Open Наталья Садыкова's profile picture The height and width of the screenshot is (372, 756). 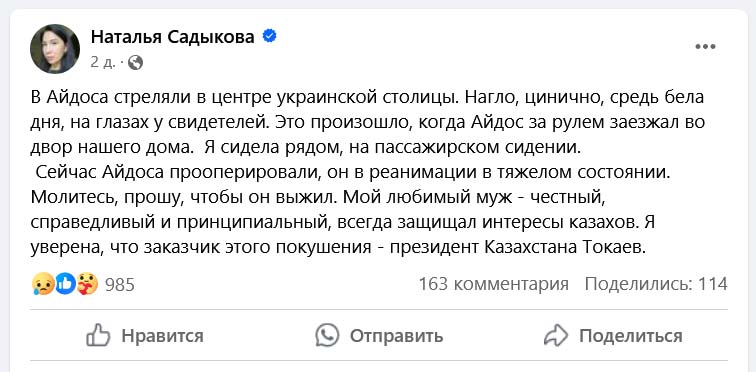pyautogui.click(x=55, y=49)
